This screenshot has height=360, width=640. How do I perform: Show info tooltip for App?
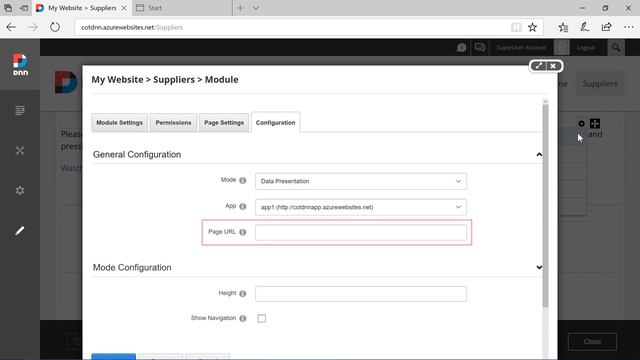point(242,207)
